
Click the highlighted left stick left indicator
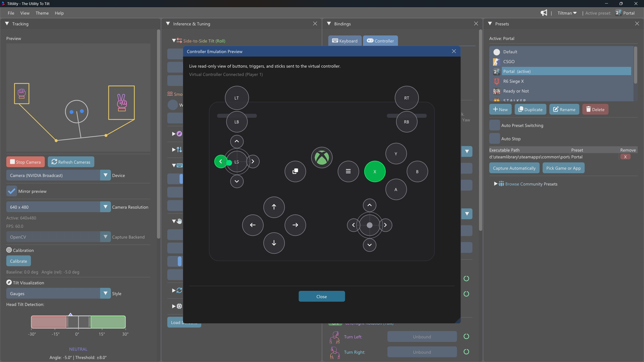click(x=221, y=161)
